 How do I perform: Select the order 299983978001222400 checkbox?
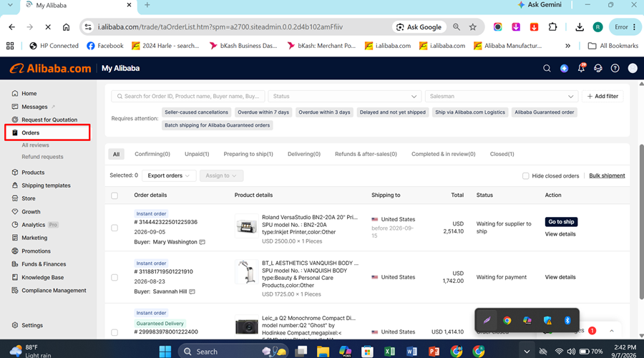[114, 332]
